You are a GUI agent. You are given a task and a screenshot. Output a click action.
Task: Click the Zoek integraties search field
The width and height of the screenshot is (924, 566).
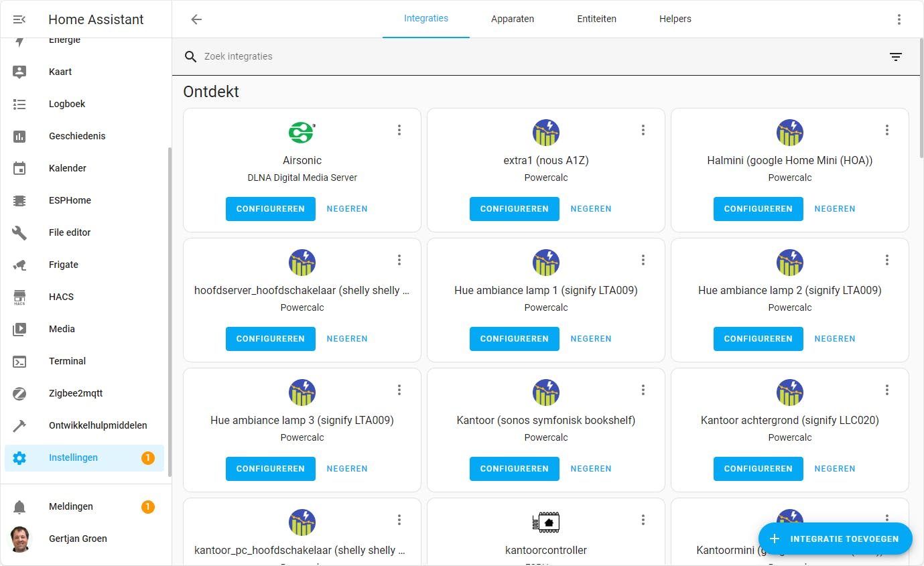536,57
